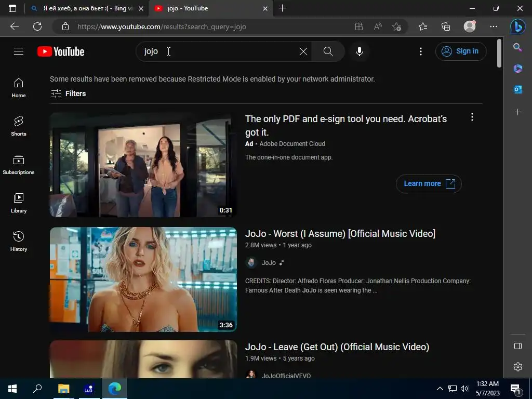Open the volume control in tray
532x399 pixels.
point(464,389)
